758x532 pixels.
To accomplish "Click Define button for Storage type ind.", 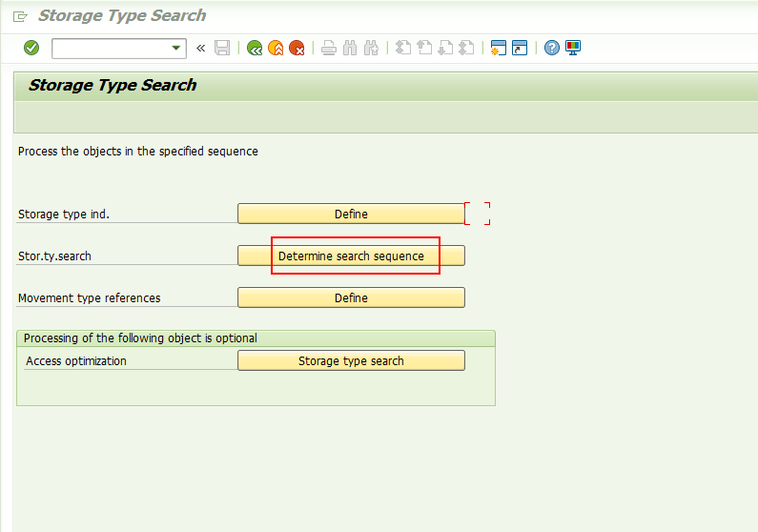I will point(351,214).
